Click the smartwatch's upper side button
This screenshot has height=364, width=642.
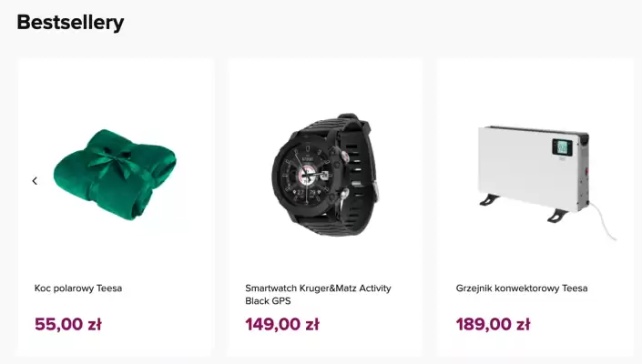(345, 155)
